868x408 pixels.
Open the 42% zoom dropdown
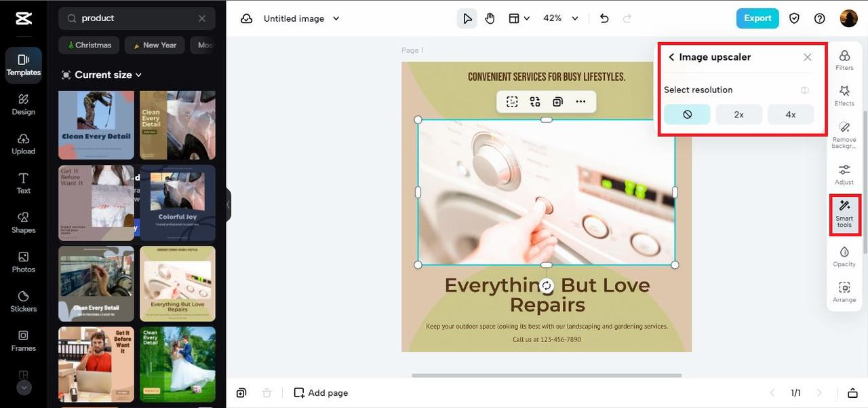[561, 18]
